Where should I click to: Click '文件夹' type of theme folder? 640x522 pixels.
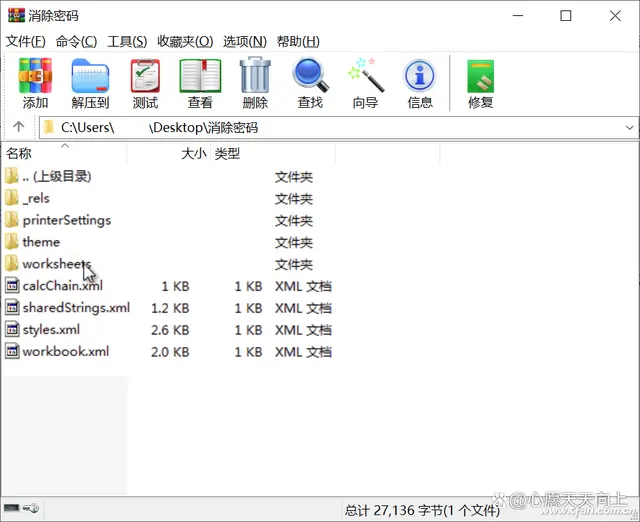point(294,242)
